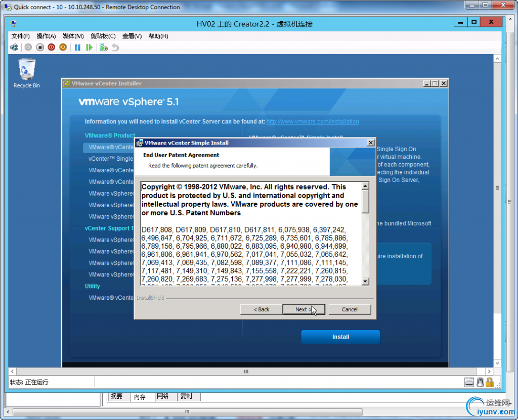Click the Simple Install dialog title icon
This screenshot has width=518, height=420.
(140, 143)
